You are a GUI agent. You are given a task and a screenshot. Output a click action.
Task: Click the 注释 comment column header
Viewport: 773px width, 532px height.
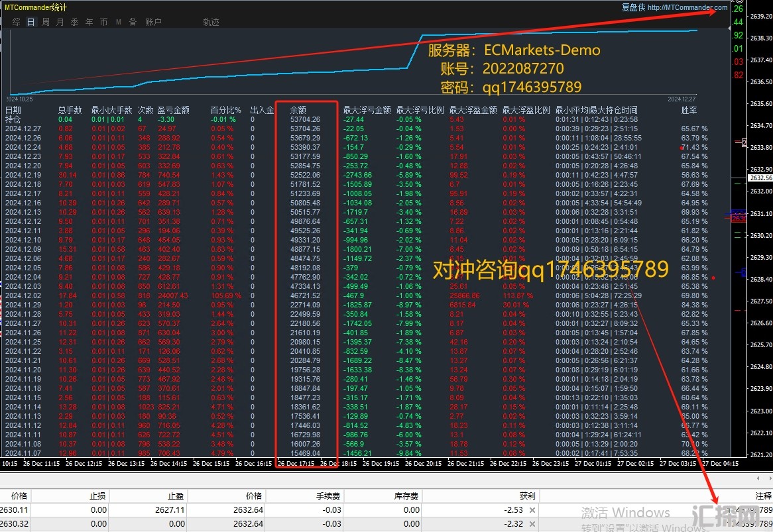coord(763,496)
